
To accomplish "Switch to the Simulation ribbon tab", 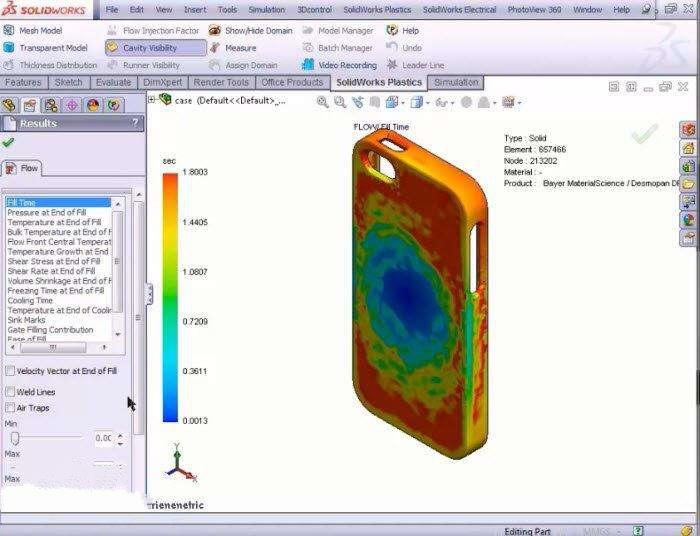I will click(456, 83).
